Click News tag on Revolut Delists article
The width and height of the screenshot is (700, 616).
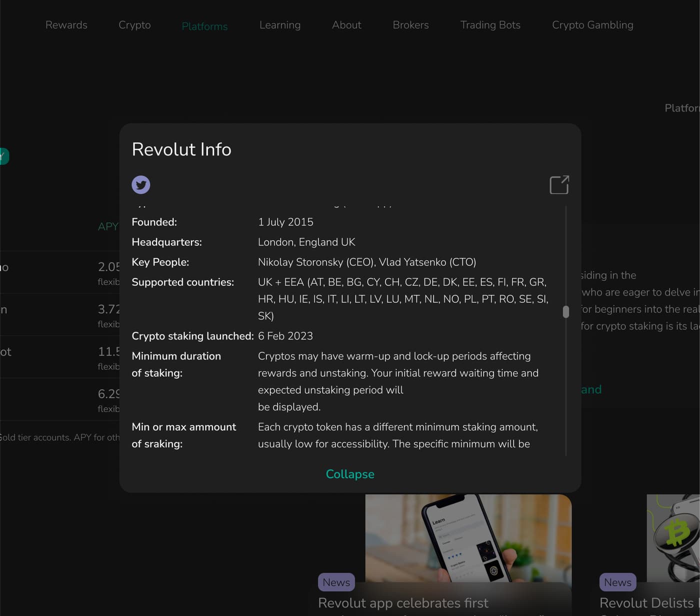(618, 582)
